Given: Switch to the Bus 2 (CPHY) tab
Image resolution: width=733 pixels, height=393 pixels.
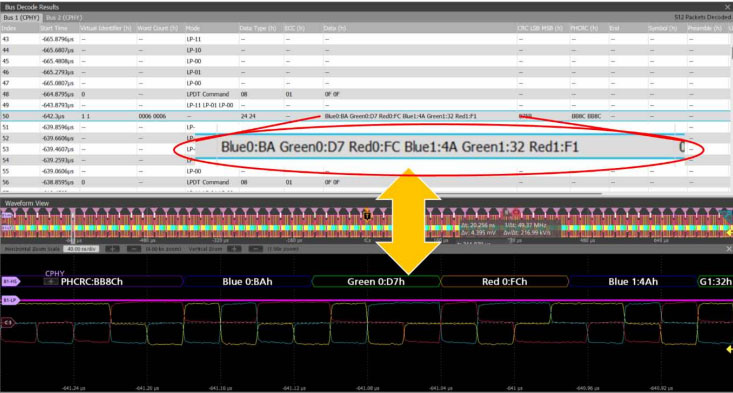Looking at the screenshot, I should coord(64,18).
